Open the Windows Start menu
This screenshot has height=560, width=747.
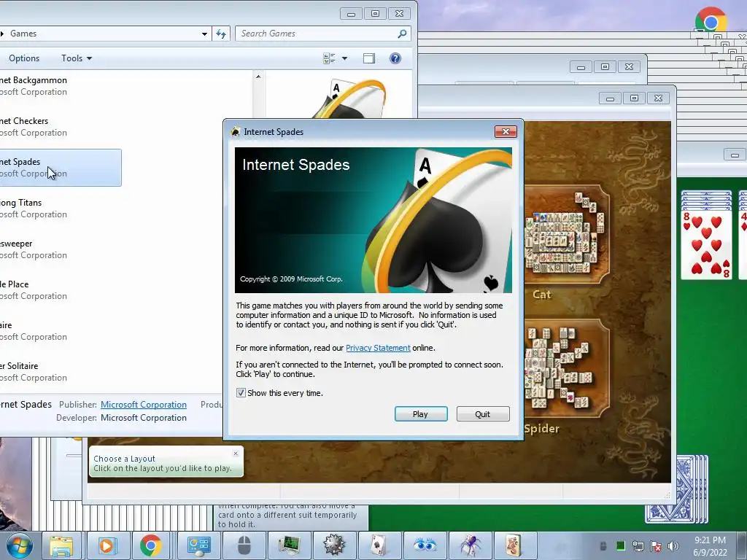pos(20,545)
